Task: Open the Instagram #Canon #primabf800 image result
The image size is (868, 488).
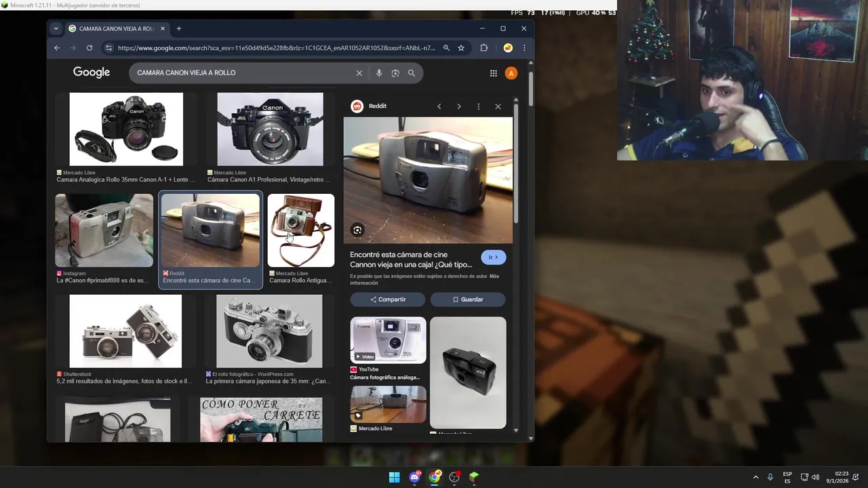Action: pos(104,230)
